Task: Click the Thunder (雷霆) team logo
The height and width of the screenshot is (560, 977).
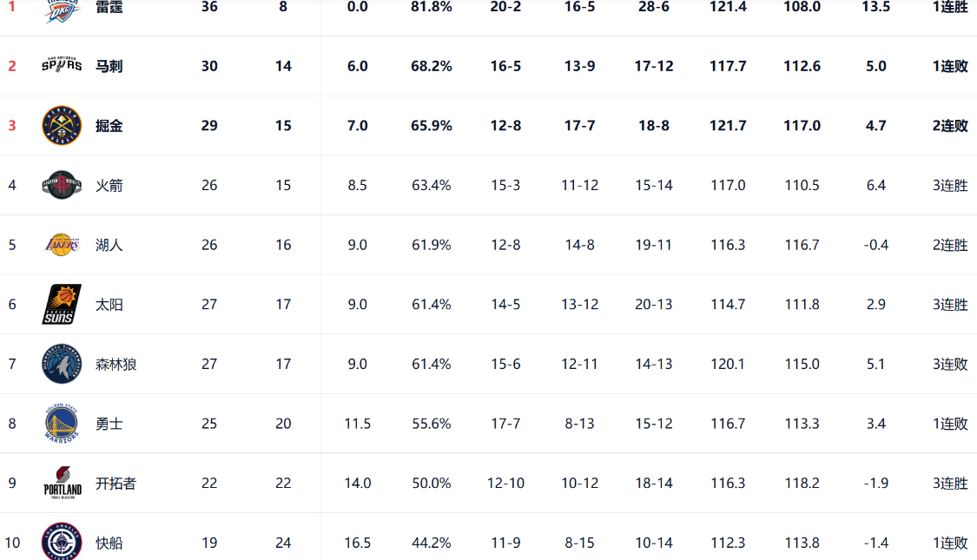Action: click(x=62, y=10)
